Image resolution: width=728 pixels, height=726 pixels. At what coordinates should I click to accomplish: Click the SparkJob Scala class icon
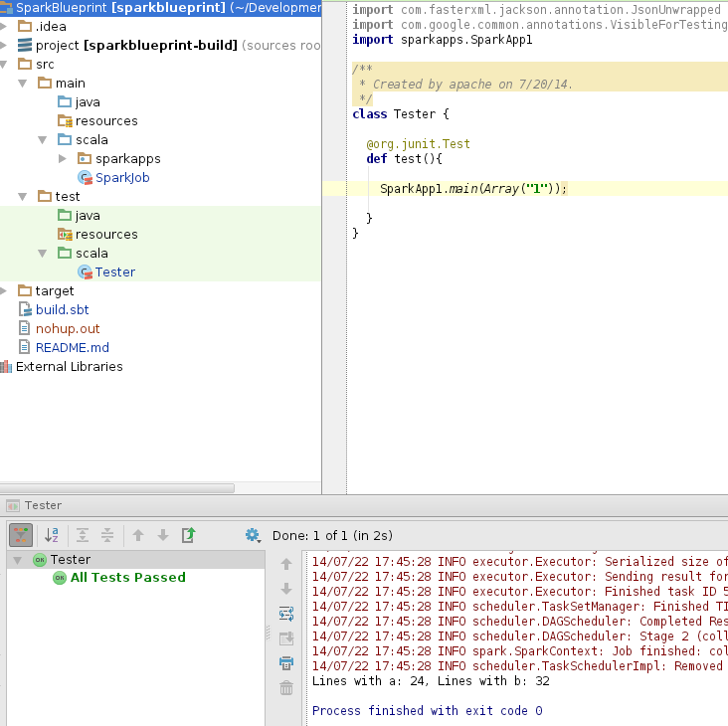pyautogui.click(x=85, y=178)
